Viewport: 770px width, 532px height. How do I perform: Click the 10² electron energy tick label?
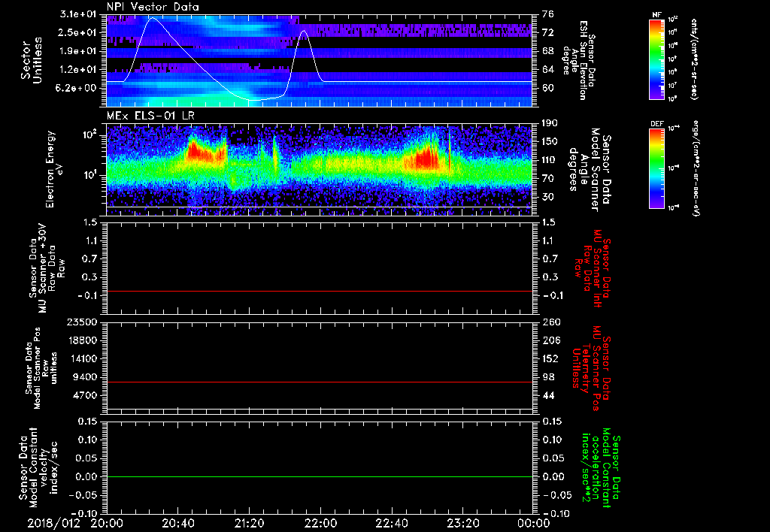pos(89,135)
